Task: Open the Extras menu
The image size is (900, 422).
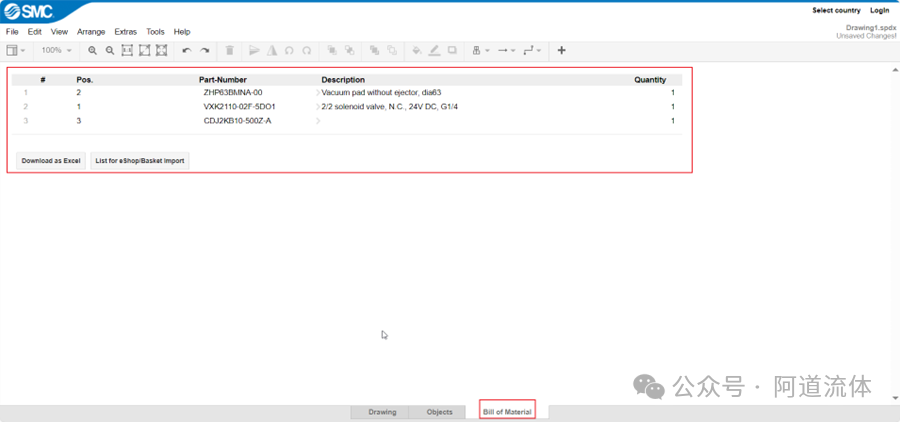Action: pyautogui.click(x=126, y=32)
